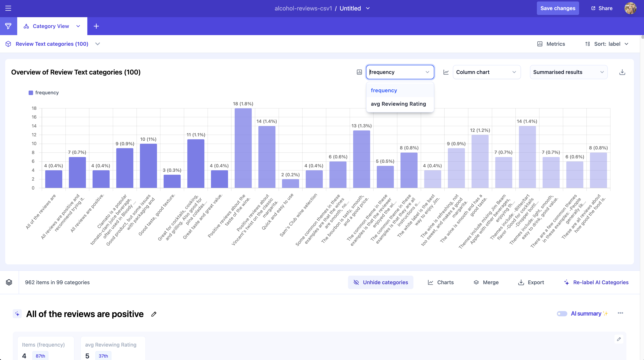Image resolution: width=644 pixels, height=360 pixels.
Task: Open the hamburger menu
Action: coord(8,8)
